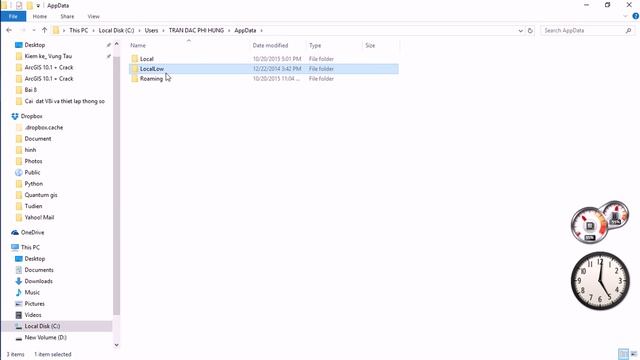The height and width of the screenshot is (360, 640).
Task: Click the Local Disk (C:) breadcrumb
Action: pyautogui.click(x=116, y=31)
